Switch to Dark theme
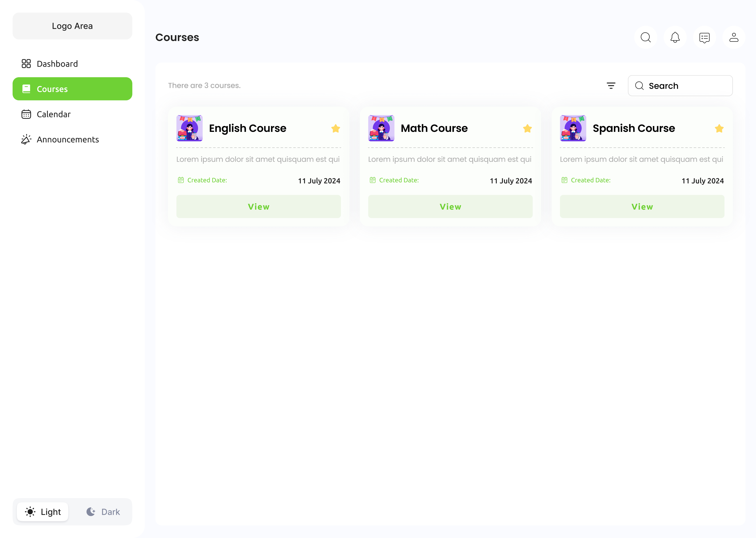This screenshot has width=756, height=538. click(x=103, y=512)
